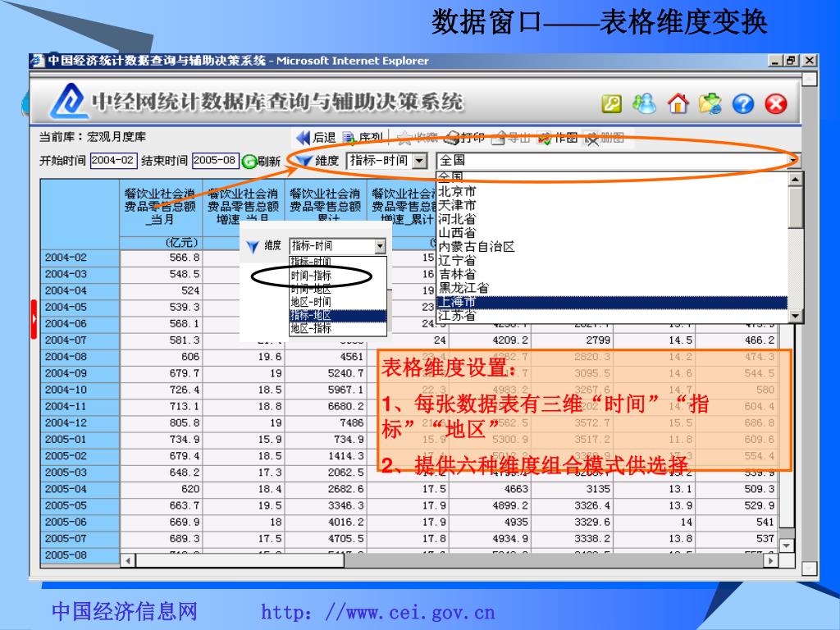840x630 pixels.
Task: Click the 2005-01 row header
Action: (80, 440)
